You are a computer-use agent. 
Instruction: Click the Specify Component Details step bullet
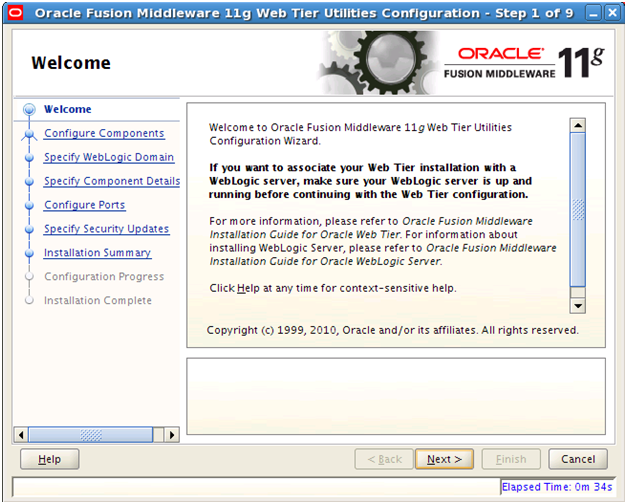pyautogui.click(x=29, y=182)
